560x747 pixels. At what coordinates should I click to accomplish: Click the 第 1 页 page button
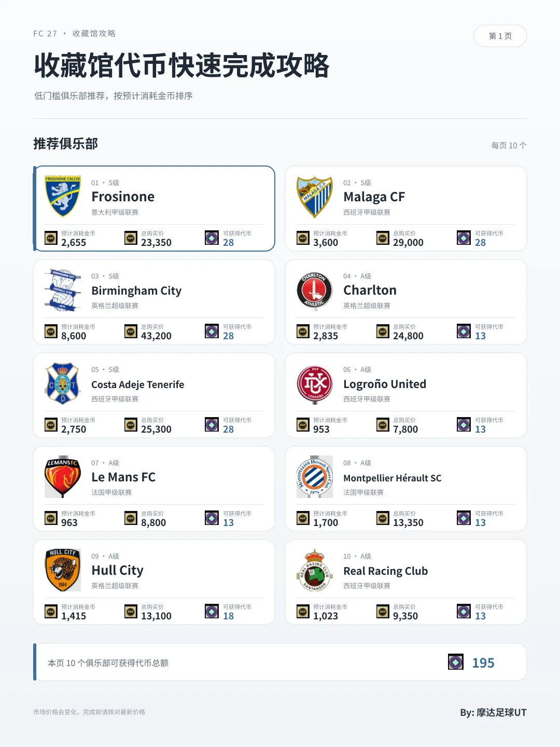(x=500, y=36)
